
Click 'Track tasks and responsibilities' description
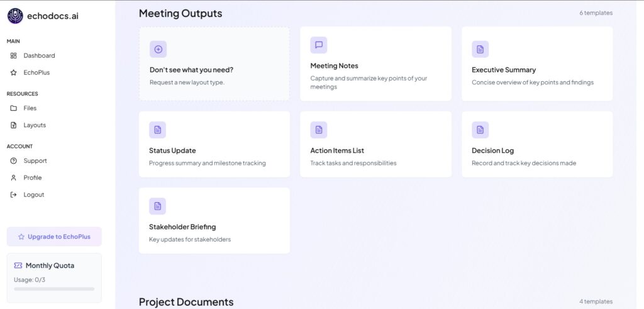click(x=353, y=163)
